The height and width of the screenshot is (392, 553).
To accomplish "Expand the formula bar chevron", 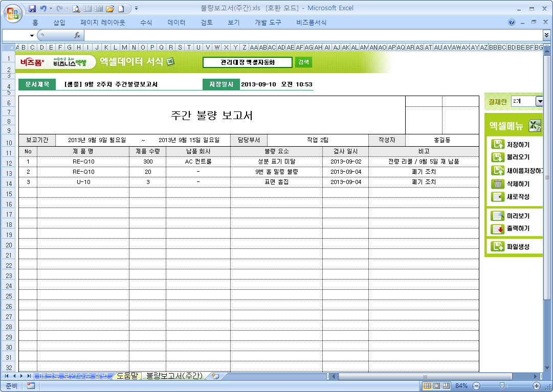I will pyautogui.click(x=546, y=35).
